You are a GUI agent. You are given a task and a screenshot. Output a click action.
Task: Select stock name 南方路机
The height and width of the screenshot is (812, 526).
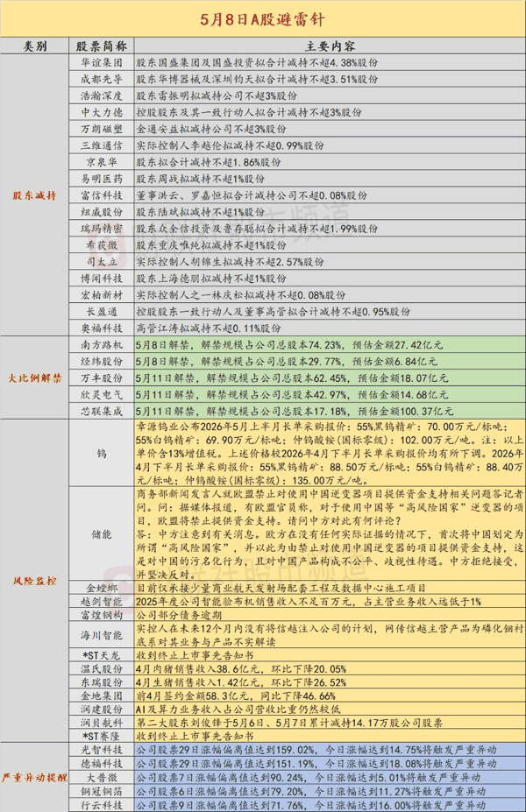102,345
